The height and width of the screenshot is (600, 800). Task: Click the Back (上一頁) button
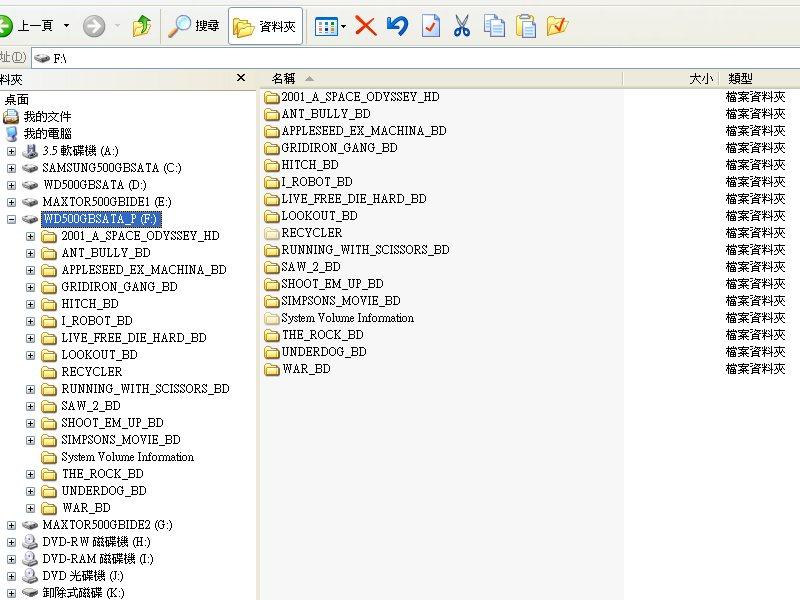tap(28, 26)
